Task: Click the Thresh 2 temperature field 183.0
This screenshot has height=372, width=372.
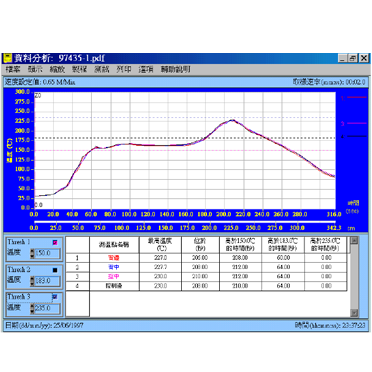Action: tap(47, 281)
